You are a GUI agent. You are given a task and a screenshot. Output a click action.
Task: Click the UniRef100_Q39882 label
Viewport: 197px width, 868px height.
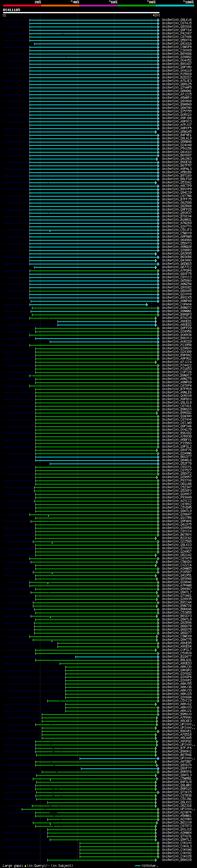point(177,57)
